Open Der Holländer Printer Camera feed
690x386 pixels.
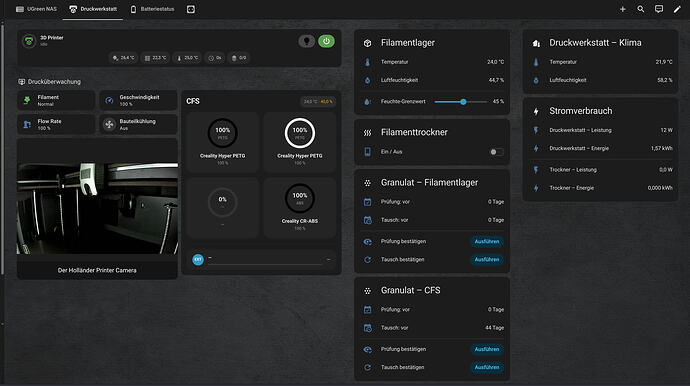click(x=97, y=209)
